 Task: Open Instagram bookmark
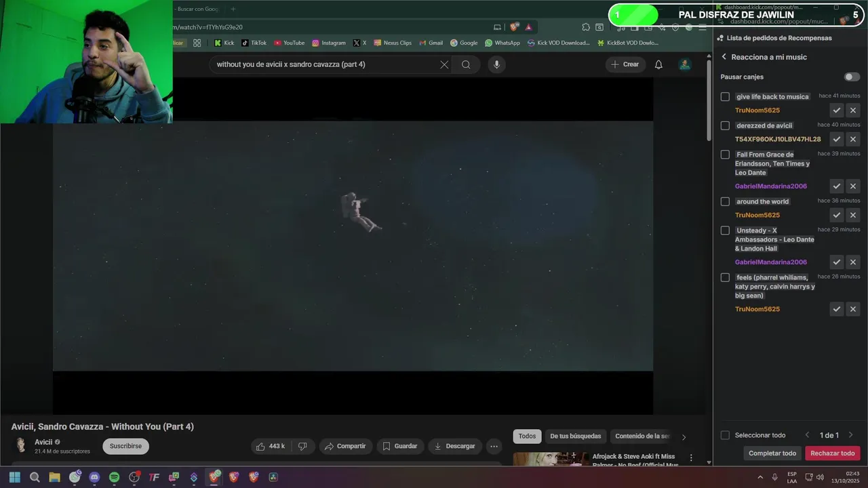click(x=328, y=43)
